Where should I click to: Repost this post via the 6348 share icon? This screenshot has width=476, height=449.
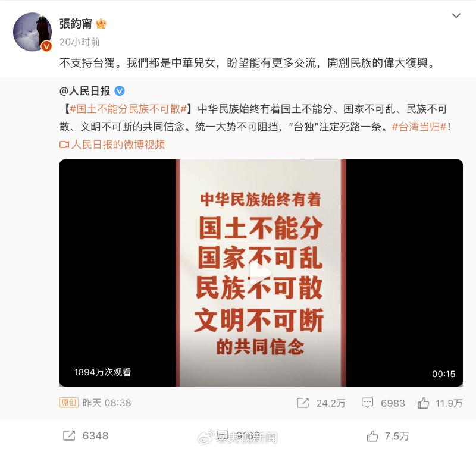pyautogui.click(x=69, y=436)
